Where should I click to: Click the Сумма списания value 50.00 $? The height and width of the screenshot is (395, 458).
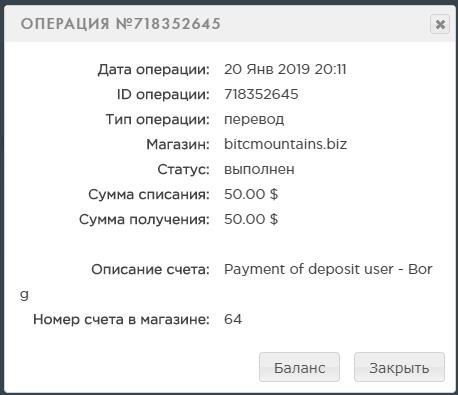251,194
